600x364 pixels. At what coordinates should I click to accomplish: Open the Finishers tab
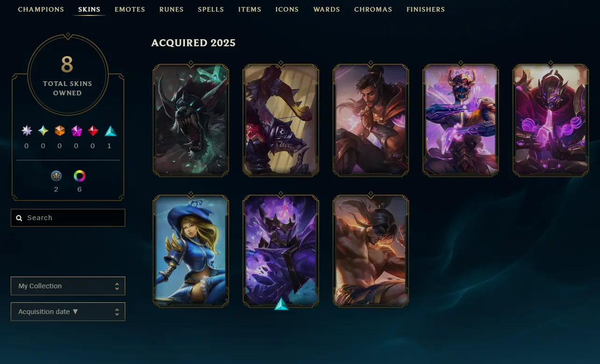426,9
